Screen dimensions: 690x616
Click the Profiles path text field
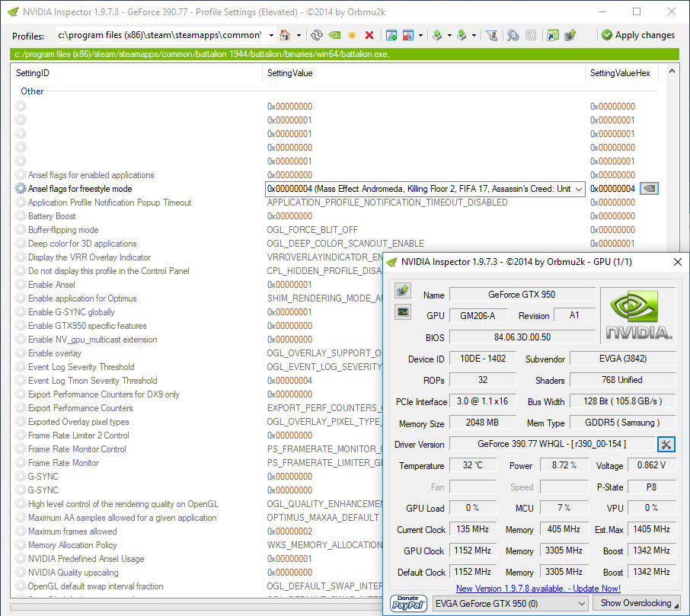(x=161, y=35)
